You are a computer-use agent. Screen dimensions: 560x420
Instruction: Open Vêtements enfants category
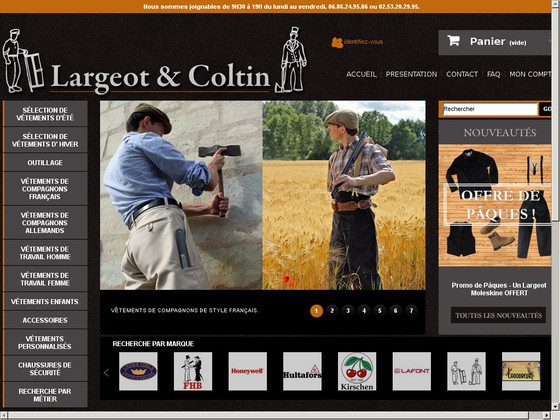pos(45,301)
